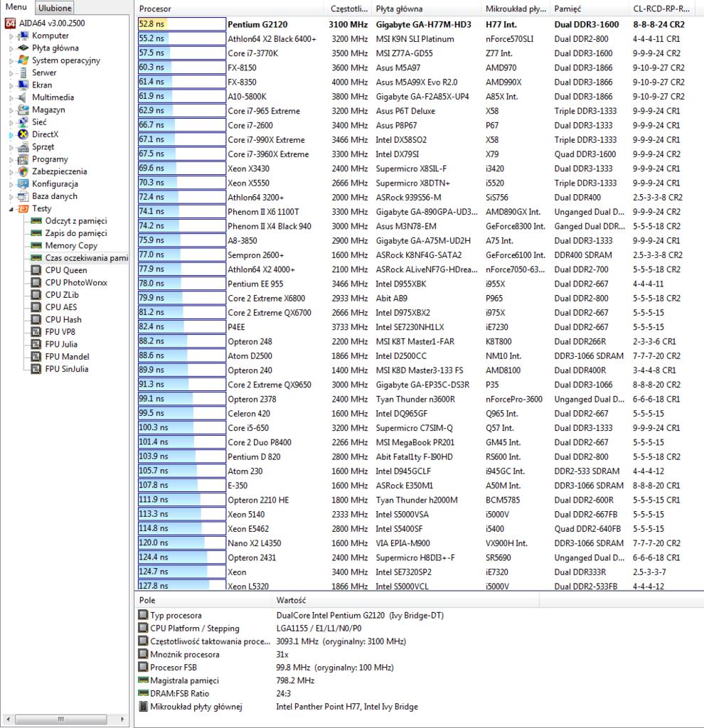Expand the Multimedia tree node
The image size is (704, 728).
coord(11,97)
